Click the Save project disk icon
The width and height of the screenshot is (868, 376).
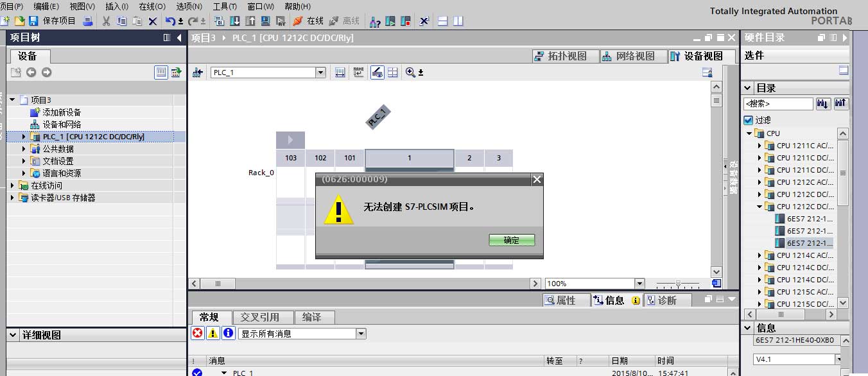point(33,21)
